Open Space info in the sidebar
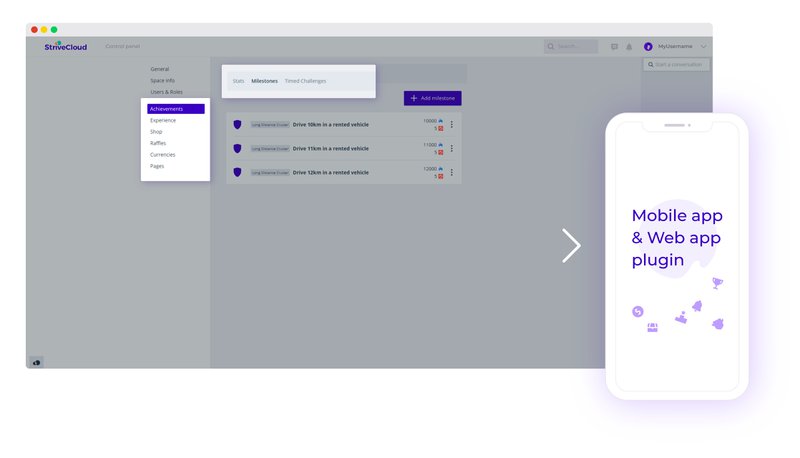 pyautogui.click(x=162, y=81)
